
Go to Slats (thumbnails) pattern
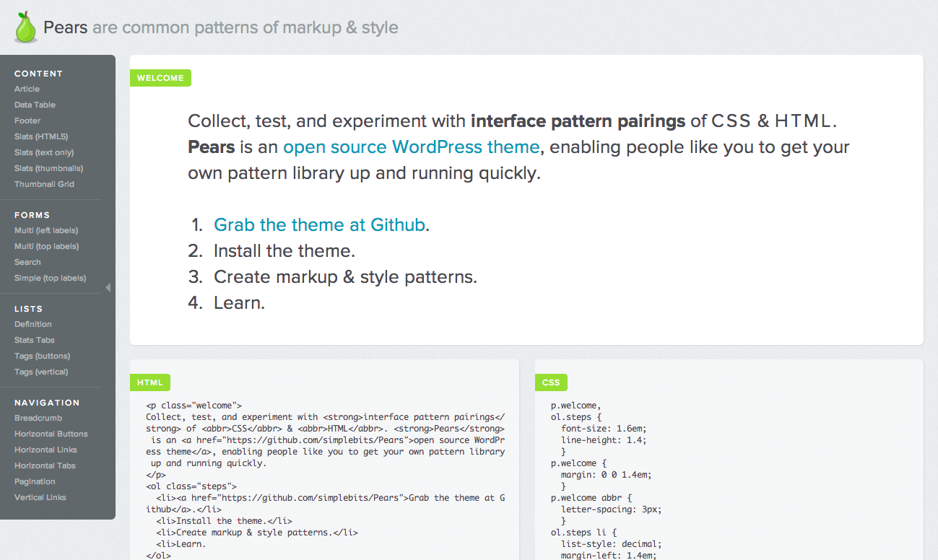pos(48,168)
